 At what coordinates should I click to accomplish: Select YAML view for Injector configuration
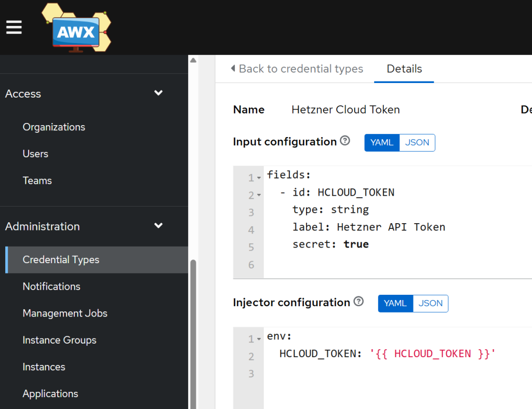(395, 303)
